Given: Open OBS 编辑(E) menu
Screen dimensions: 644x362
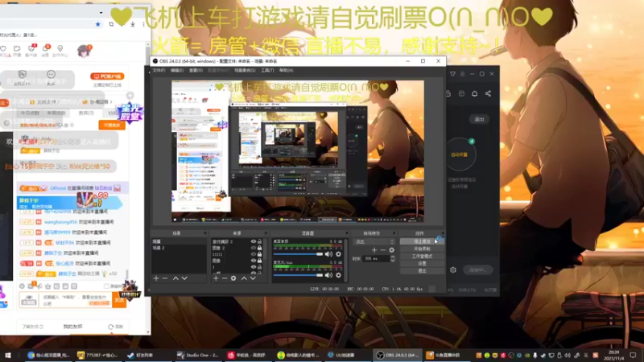Looking at the screenshot, I should (x=177, y=71).
